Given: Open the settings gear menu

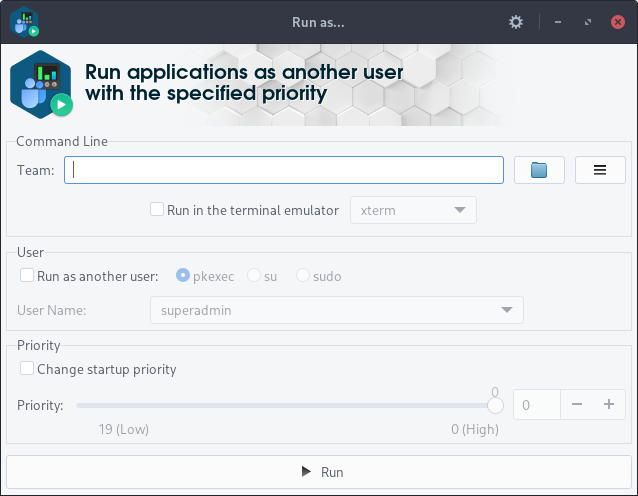Looking at the screenshot, I should [x=516, y=21].
